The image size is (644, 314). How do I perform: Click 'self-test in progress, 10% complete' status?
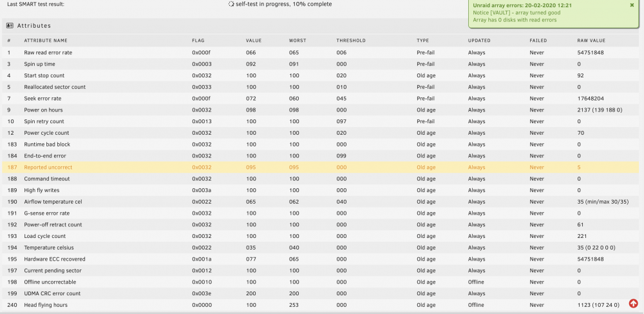tap(284, 4)
